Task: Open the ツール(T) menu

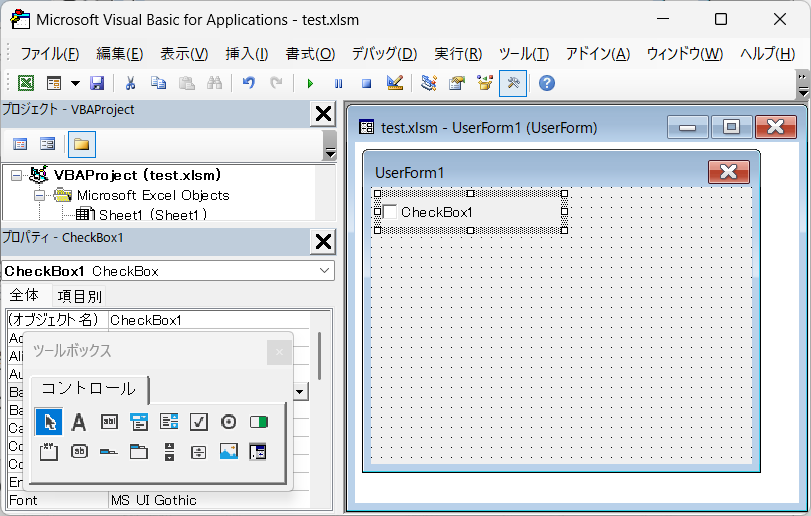Action: (523, 53)
